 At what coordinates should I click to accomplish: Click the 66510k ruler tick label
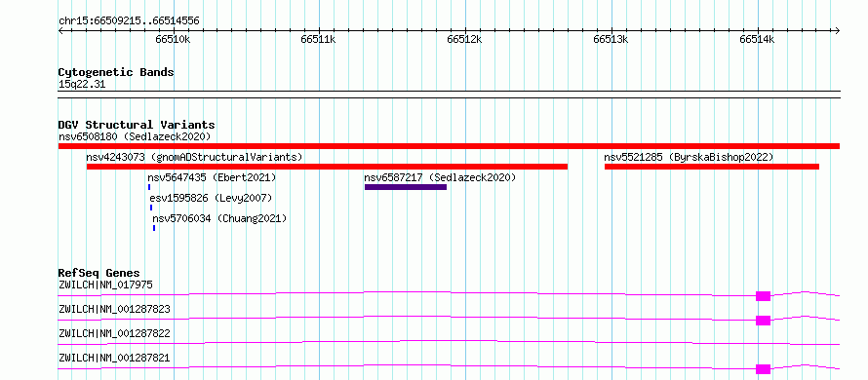[174, 40]
